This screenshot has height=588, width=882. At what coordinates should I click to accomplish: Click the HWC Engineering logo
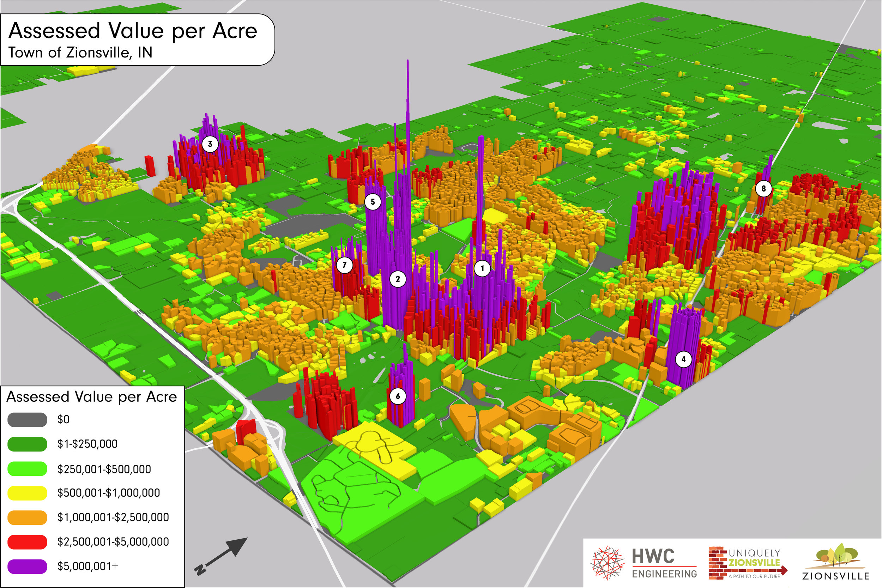[644, 563]
